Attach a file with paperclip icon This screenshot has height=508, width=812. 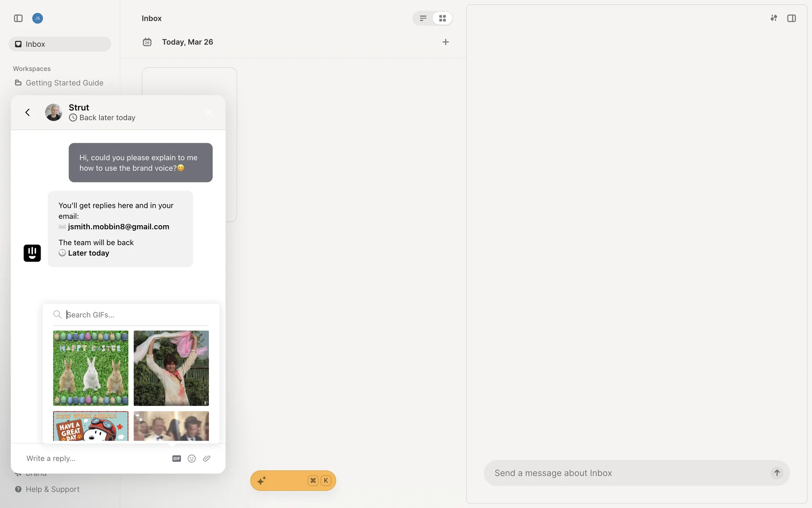207,458
